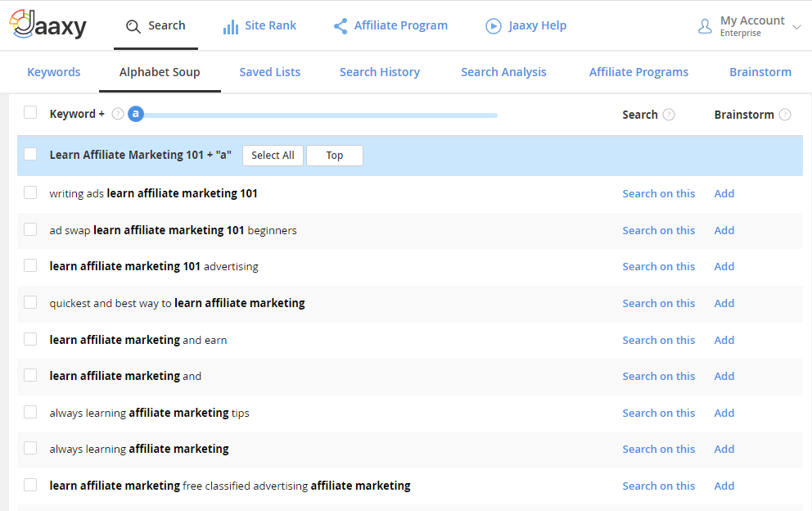Switch to the Keywords tab
Screen dimensions: 812x511
click(x=54, y=72)
